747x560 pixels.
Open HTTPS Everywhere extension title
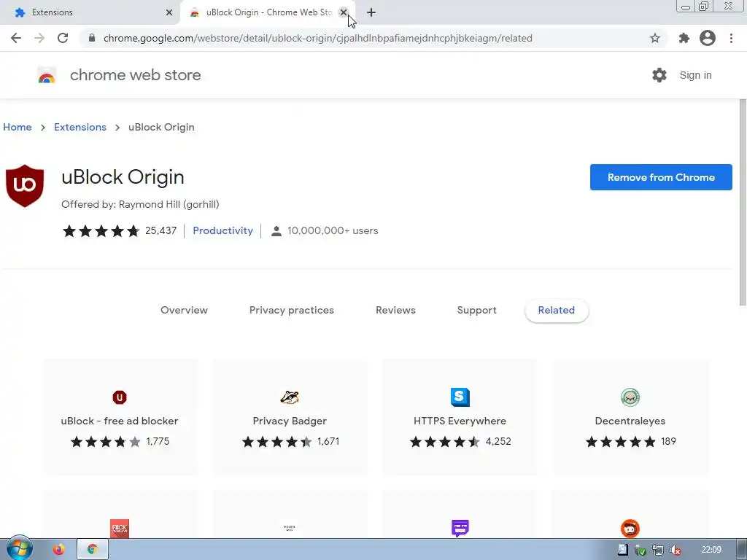click(460, 421)
